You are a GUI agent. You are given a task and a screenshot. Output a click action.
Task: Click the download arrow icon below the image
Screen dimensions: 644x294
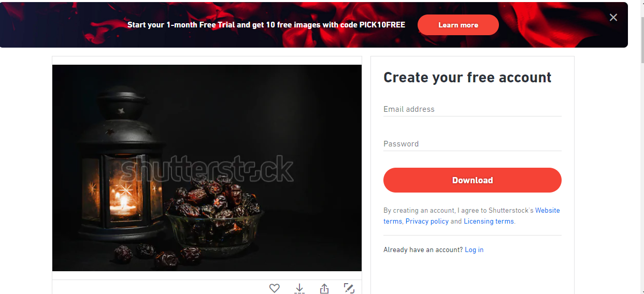point(299,288)
